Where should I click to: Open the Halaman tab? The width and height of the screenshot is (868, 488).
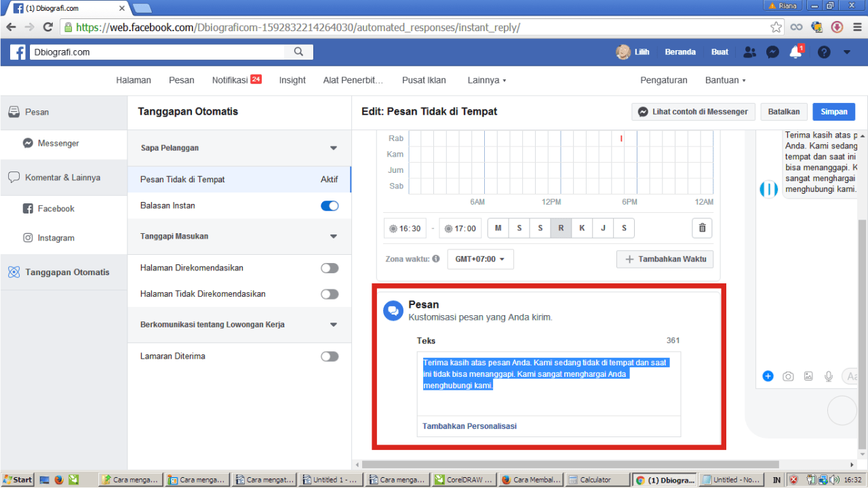[x=134, y=80]
